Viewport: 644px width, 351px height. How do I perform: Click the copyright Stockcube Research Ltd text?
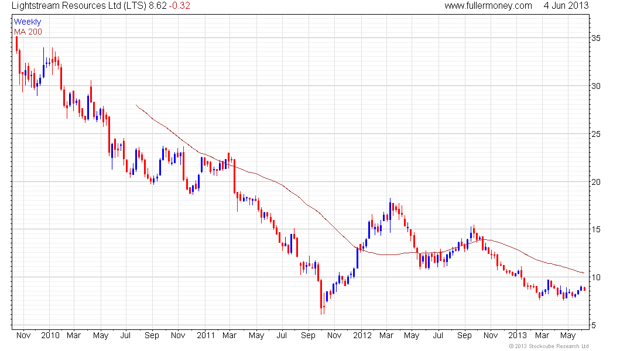click(x=549, y=346)
